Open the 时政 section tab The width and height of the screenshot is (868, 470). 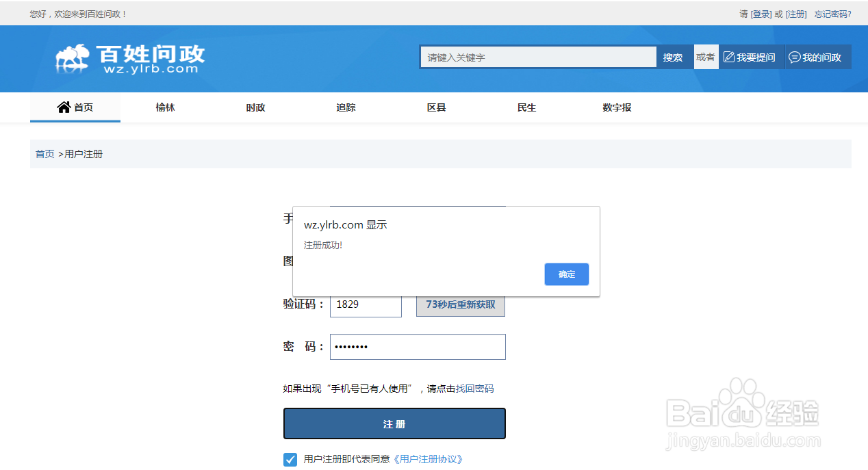[x=255, y=107]
